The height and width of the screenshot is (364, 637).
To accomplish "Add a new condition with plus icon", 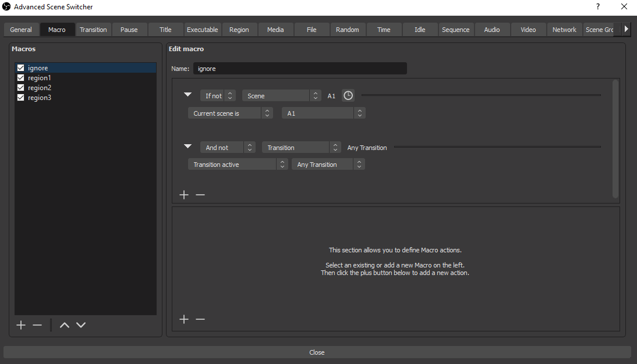I will 184,195.
